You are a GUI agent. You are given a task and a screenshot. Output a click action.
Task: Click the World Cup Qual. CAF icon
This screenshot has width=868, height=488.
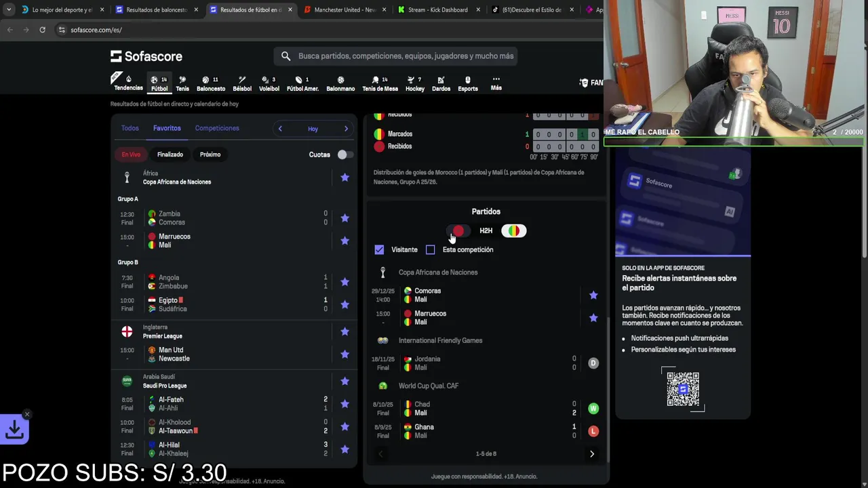tap(383, 386)
